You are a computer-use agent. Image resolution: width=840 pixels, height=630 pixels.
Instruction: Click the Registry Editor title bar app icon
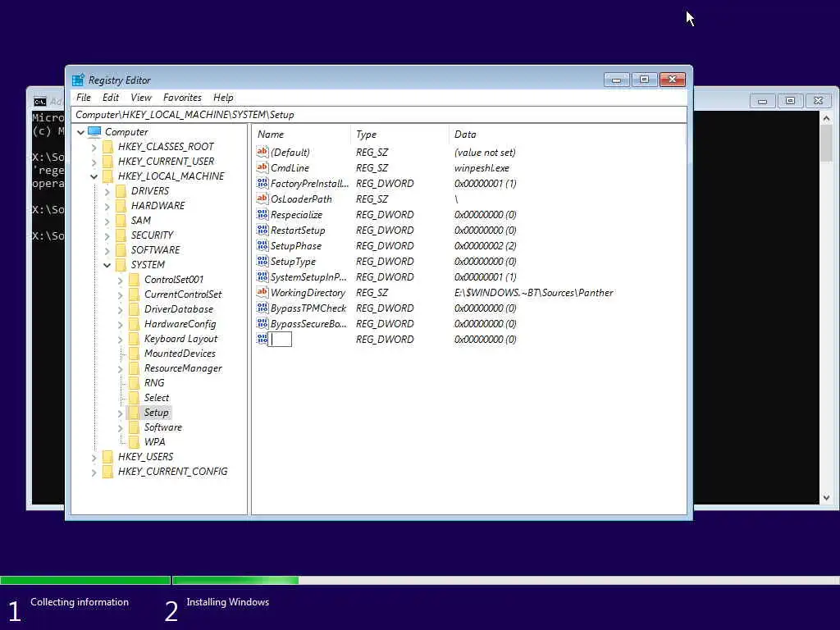coord(78,80)
